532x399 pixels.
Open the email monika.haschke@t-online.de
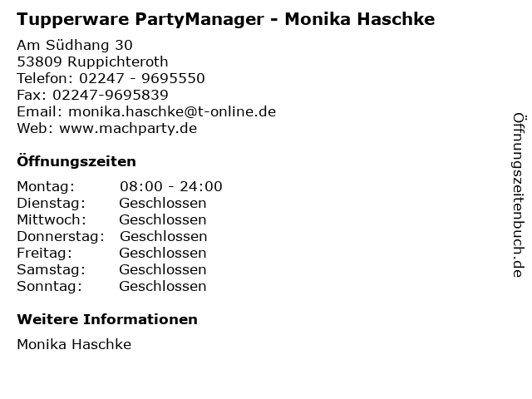point(172,111)
